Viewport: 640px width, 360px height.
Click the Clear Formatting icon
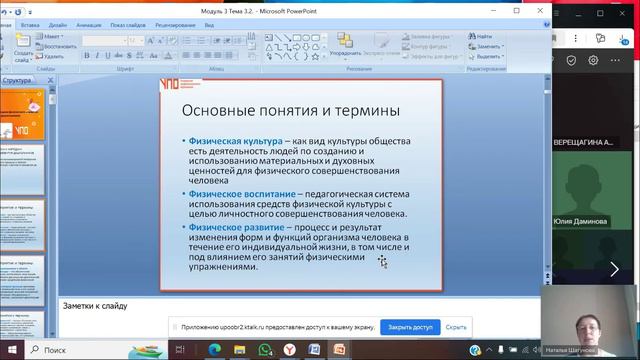tap(172, 41)
